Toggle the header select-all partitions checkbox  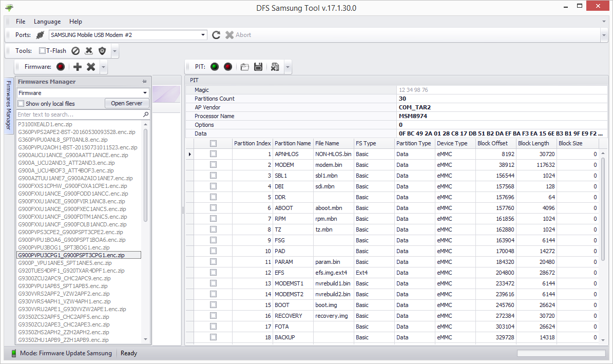click(213, 143)
